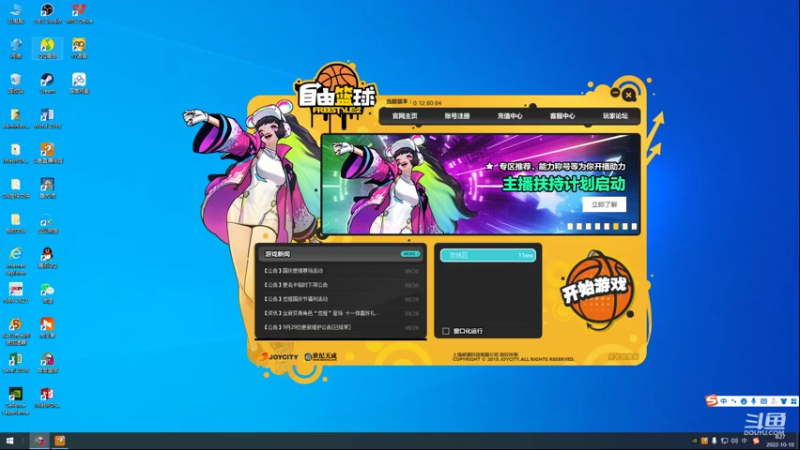This screenshot has width=800, height=450.
Task: Open the Excel 2016 desktop shortcut
Action: pos(16,363)
